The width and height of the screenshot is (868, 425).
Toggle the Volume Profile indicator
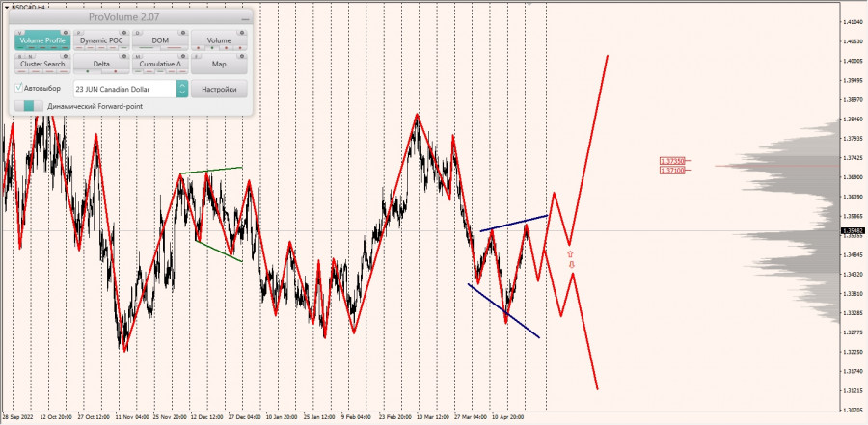(42, 40)
